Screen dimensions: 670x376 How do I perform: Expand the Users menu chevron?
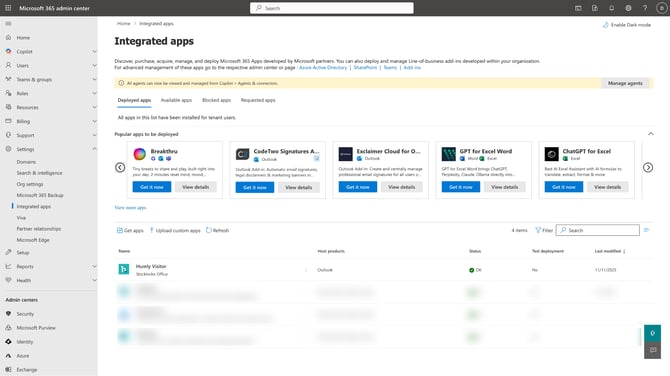click(x=94, y=65)
